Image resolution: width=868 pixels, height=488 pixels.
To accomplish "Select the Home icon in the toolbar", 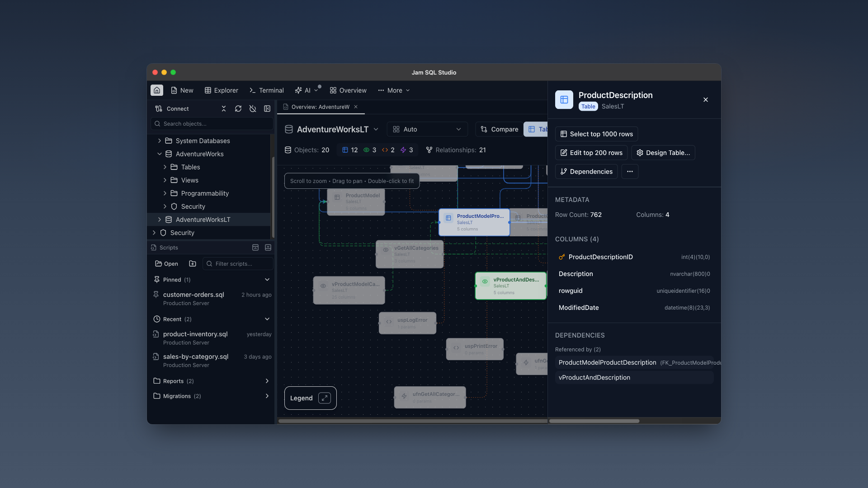I will click(x=156, y=90).
